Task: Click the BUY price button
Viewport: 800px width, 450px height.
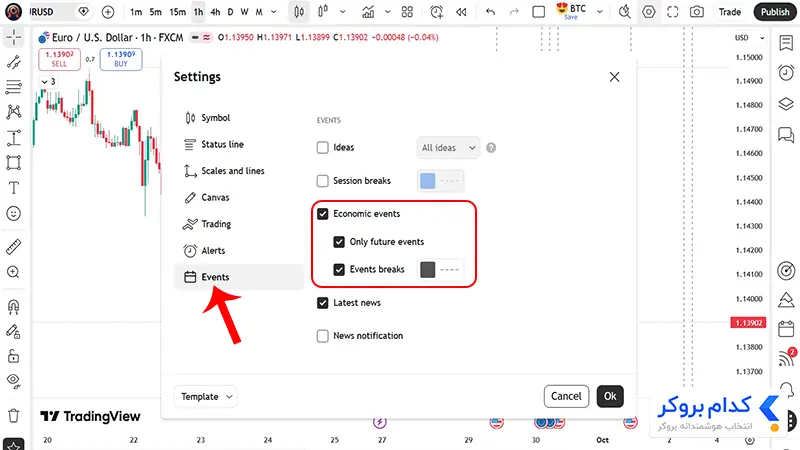Action: (121, 59)
